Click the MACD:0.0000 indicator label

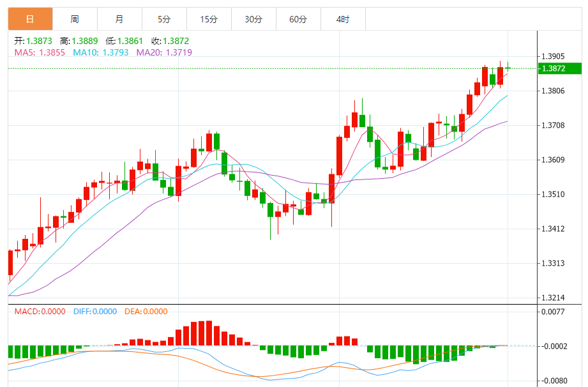(x=40, y=312)
